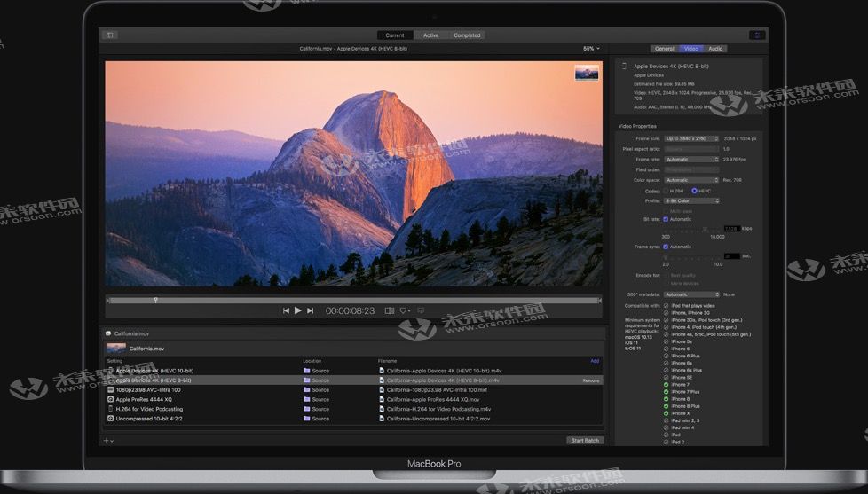
Task: Toggle the settings and locations sidebar
Action: [110, 35]
